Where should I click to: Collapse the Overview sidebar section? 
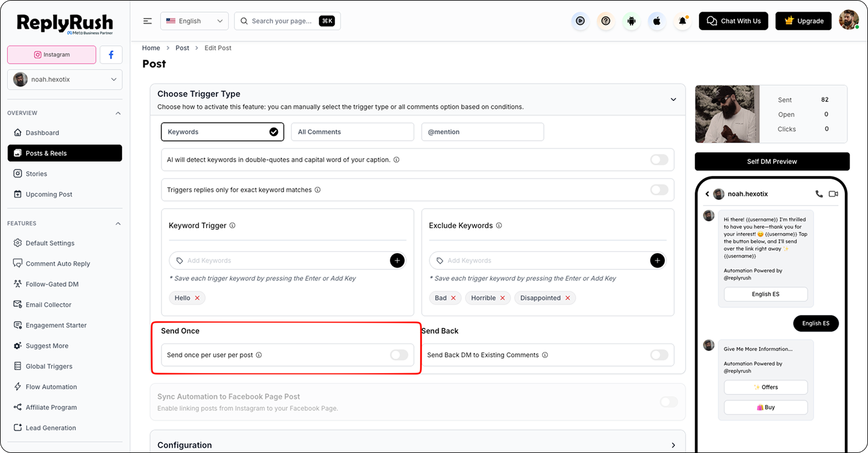(x=118, y=113)
